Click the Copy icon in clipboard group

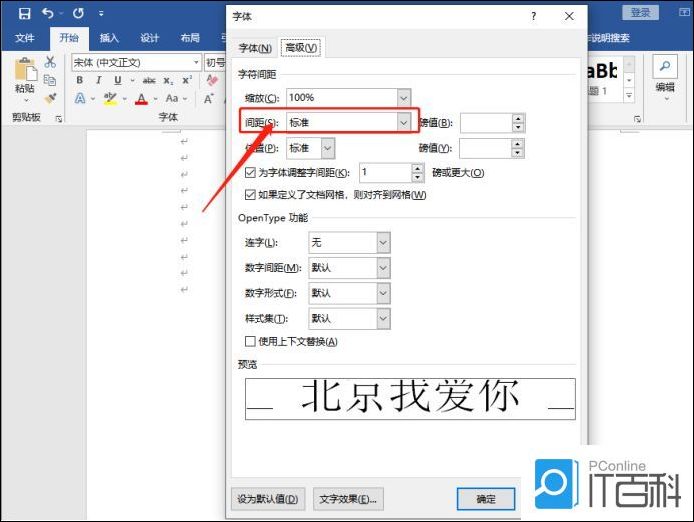click(x=50, y=80)
